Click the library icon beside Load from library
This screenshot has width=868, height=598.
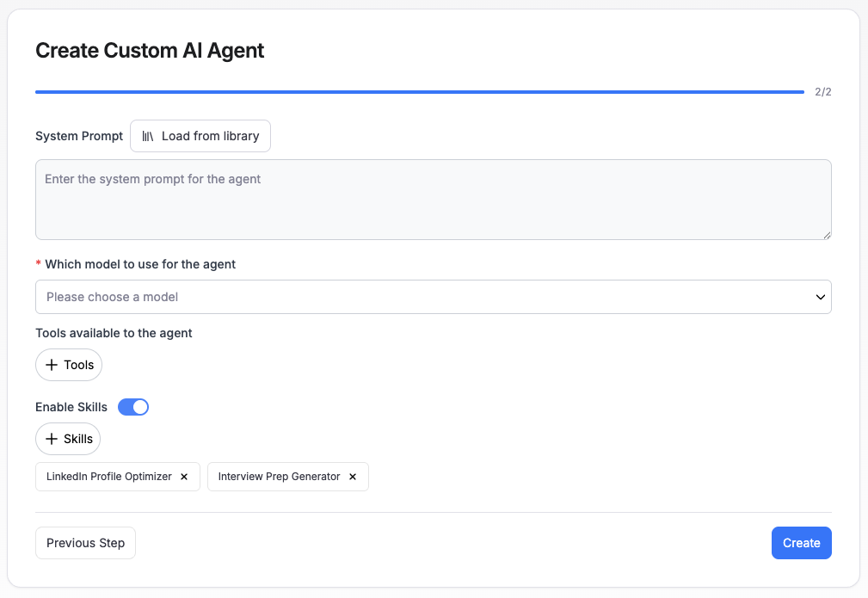148,135
